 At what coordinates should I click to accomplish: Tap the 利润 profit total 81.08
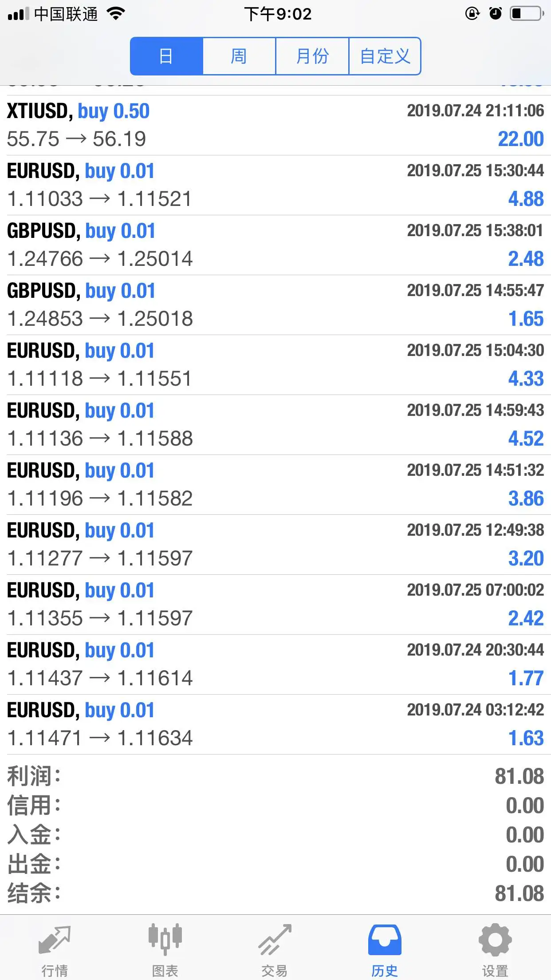coord(519,776)
